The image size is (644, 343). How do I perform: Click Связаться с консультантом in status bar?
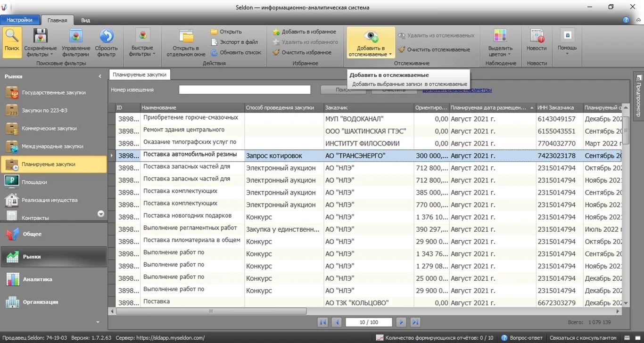pos(582,338)
